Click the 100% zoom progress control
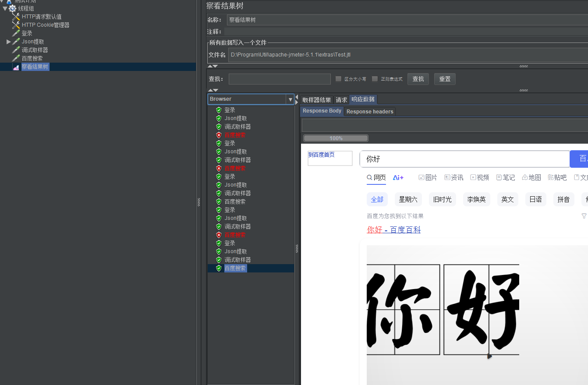 pyautogui.click(x=335, y=138)
